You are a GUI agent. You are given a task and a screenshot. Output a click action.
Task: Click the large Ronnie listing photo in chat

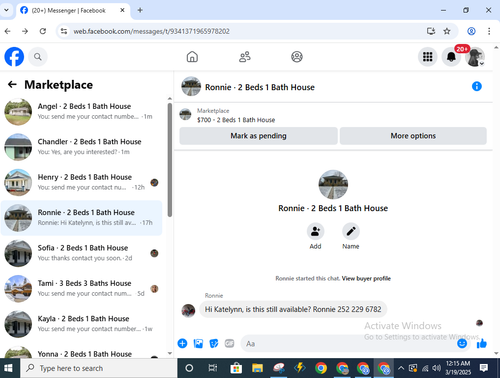point(333,185)
